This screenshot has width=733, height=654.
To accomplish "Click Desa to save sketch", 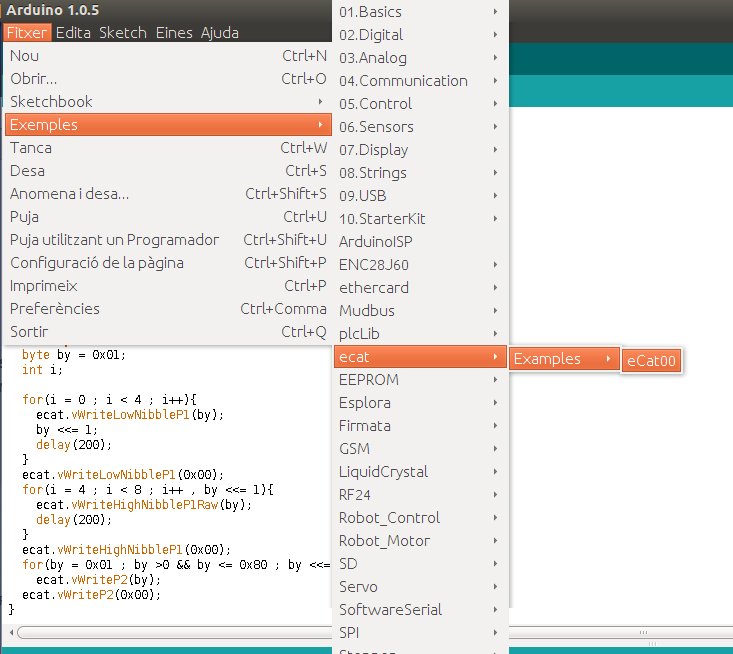I will [x=168, y=171].
